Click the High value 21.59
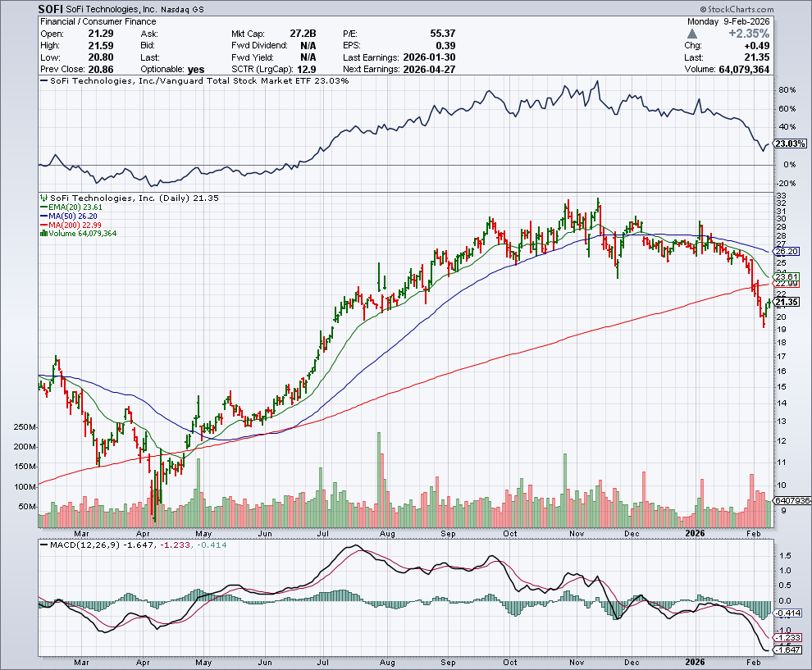Image resolution: width=812 pixels, height=670 pixels. point(101,45)
